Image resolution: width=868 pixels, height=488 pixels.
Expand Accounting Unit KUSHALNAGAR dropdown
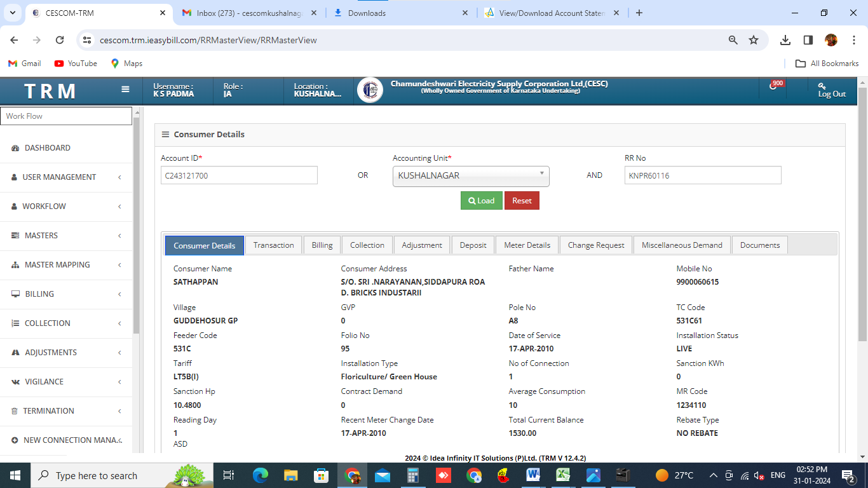click(471, 176)
